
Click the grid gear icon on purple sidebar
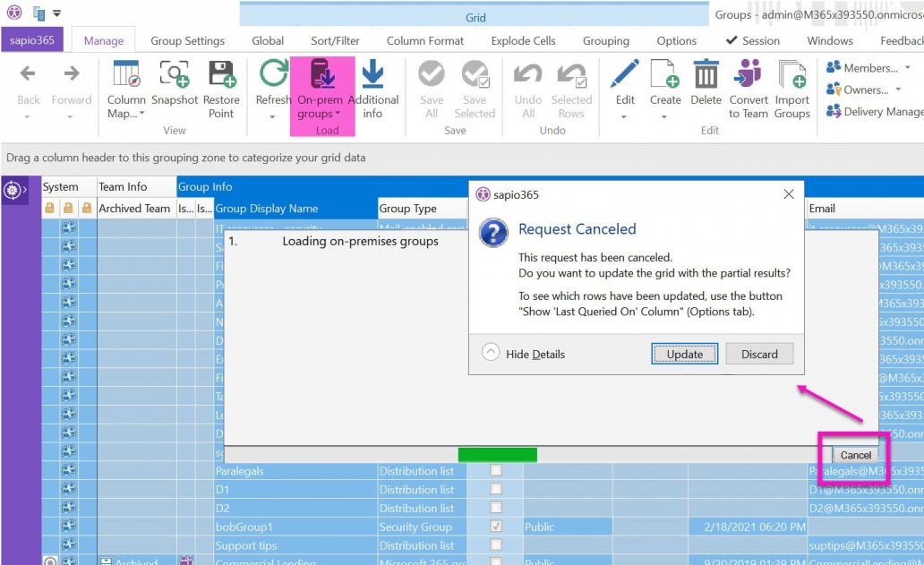(x=12, y=191)
